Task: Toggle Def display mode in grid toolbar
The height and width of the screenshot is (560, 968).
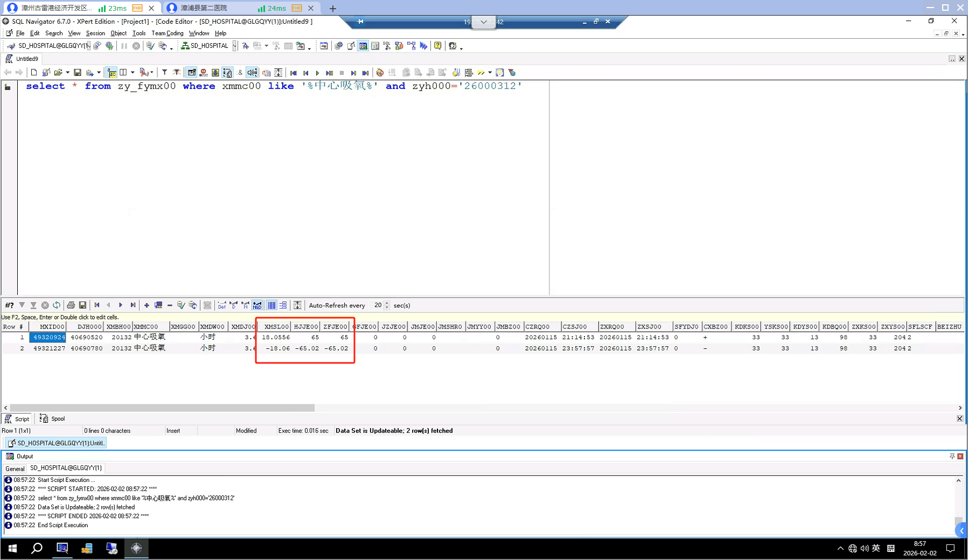Action: [222, 305]
